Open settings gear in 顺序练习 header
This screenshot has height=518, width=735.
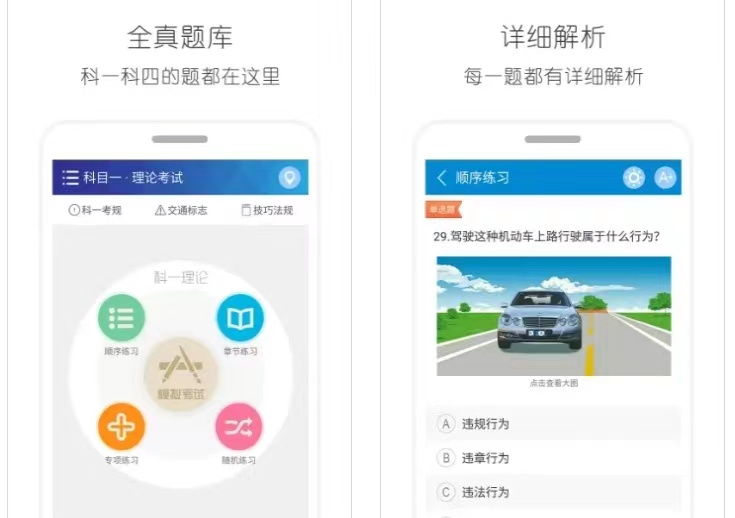[x=634, y=178]
